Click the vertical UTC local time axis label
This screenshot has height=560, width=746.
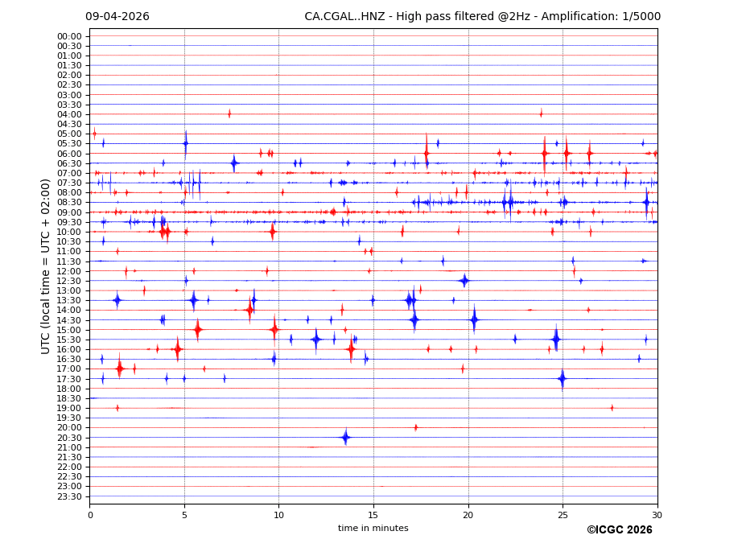[46, 266]
